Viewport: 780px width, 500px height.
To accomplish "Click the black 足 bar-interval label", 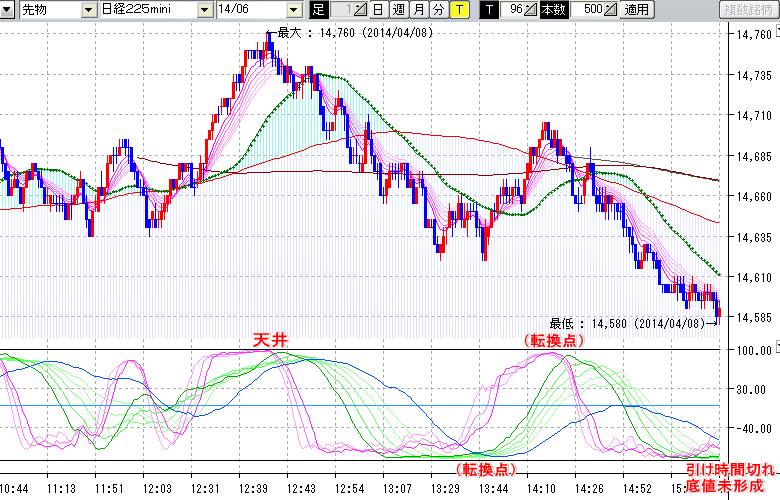I will 319,9.
